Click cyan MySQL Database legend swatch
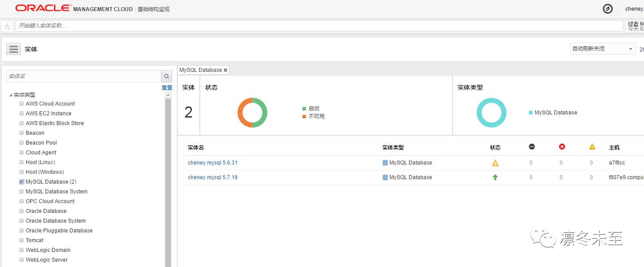Viewport: 644px width, 267px height. point(531,113)
